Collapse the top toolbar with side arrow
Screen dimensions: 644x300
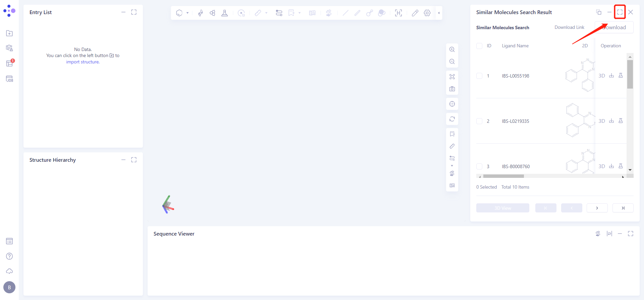click(x=439, y=13)
